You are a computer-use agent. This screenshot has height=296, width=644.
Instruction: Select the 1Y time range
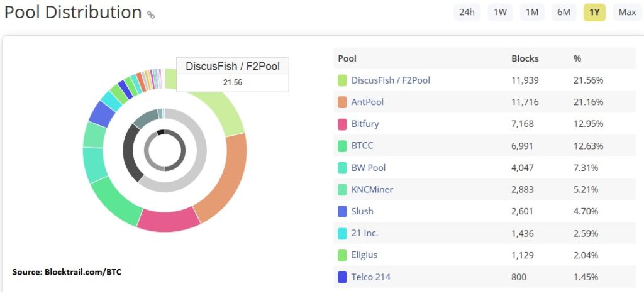[594, 13]
